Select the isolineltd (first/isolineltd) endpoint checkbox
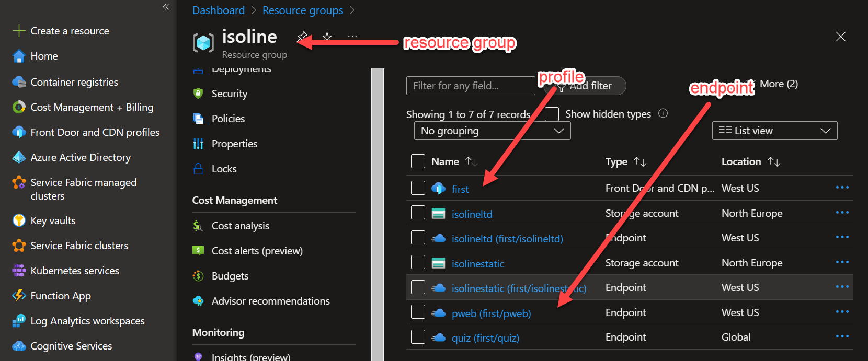Image resolution: width=868 pixels, height=361 pixels. [x=418, y=237]
